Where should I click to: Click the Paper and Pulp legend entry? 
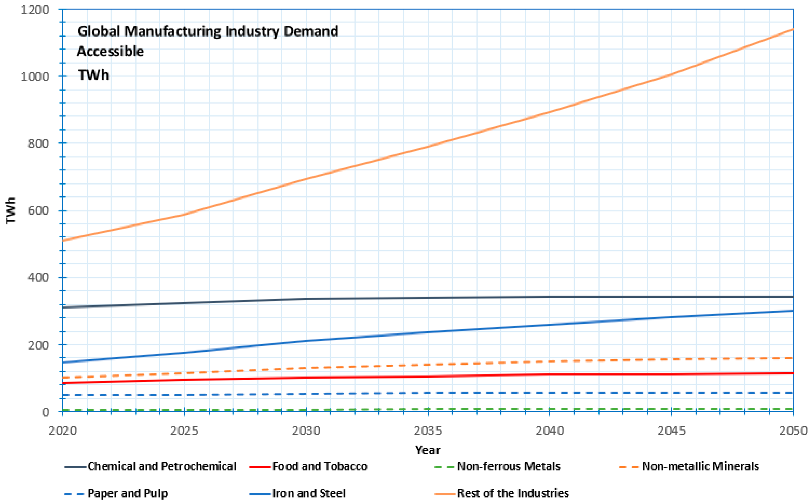127,493
